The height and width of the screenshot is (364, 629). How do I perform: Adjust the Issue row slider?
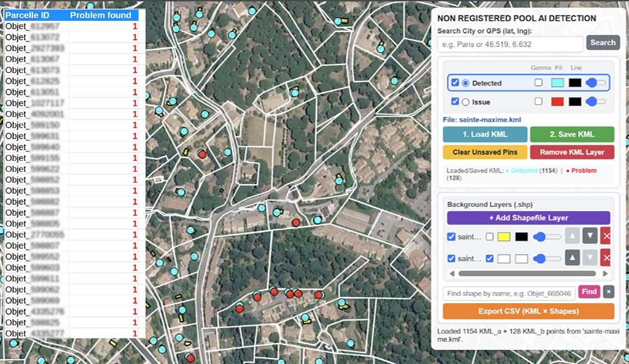click(x=596, y=101)
